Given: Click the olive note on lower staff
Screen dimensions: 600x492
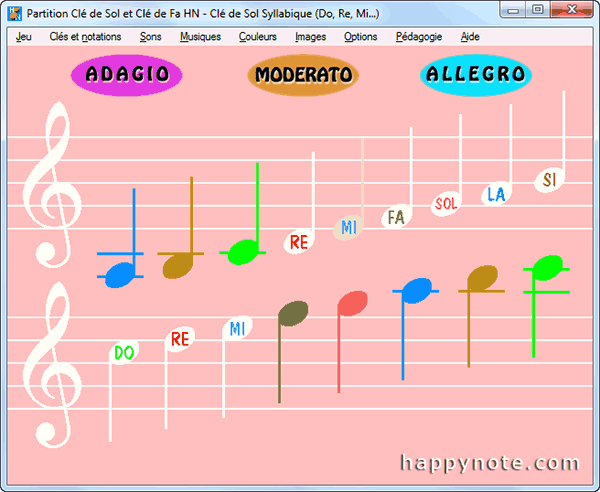Looking at the screenshot, I should tap(293, 314).
